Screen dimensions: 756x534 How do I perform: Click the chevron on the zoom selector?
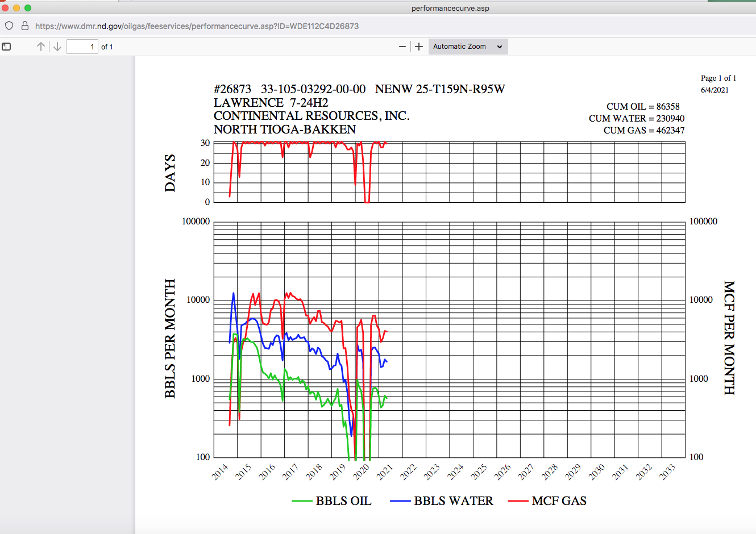(500, 47)
